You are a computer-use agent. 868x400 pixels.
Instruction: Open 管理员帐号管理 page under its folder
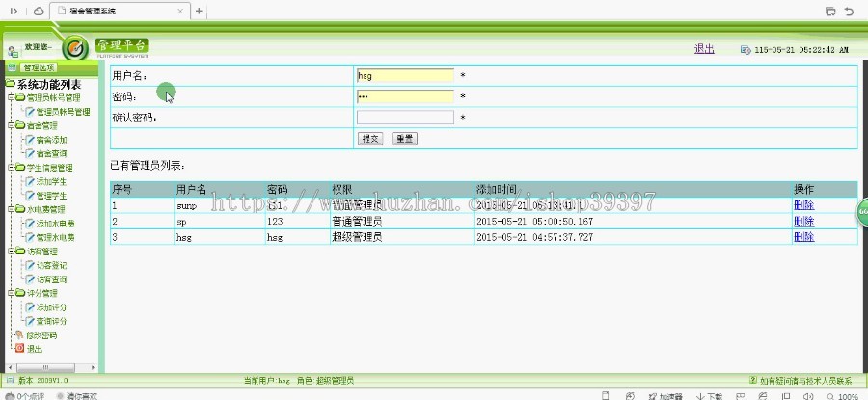(63, 112)
